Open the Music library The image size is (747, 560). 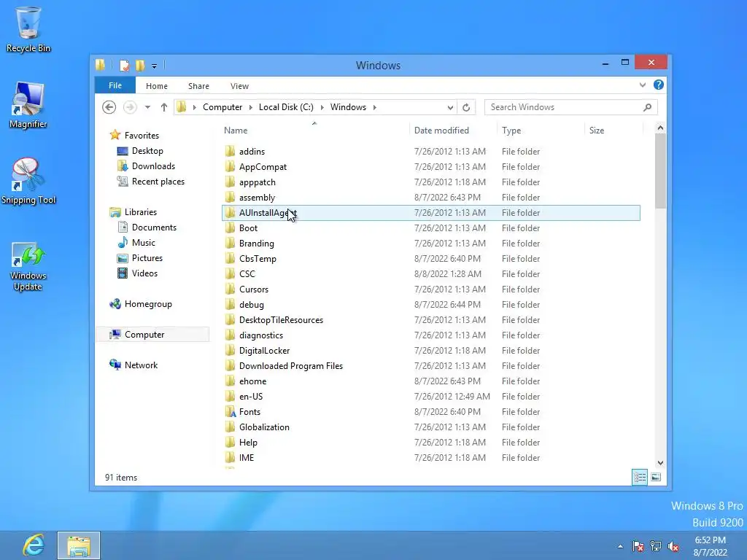[143, 242]
